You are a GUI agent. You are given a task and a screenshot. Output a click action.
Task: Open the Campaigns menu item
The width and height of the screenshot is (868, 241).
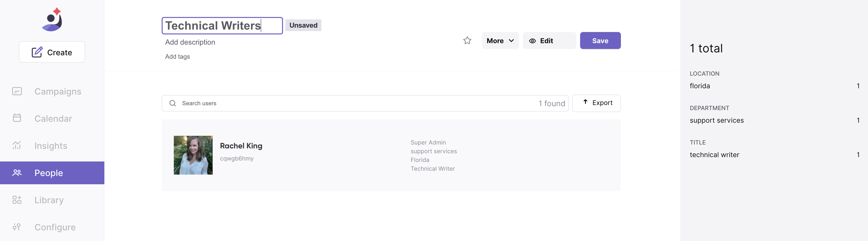click(x=52, y=91)
